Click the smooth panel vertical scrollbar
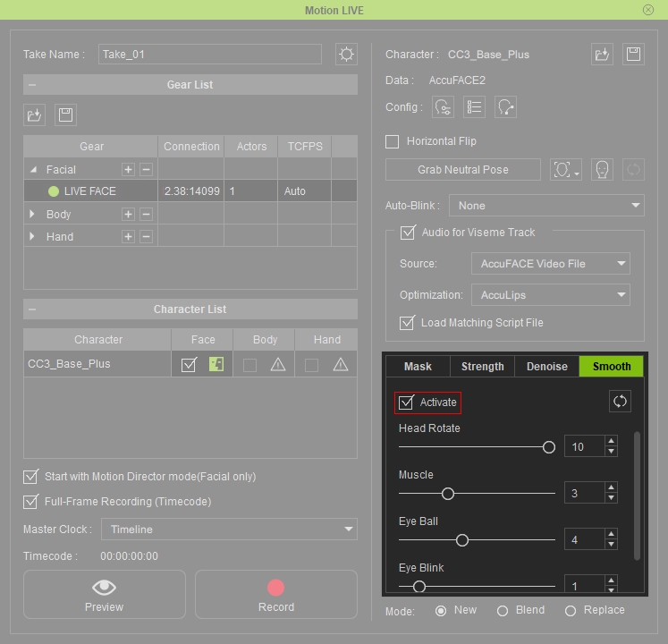 click(637, 496)
